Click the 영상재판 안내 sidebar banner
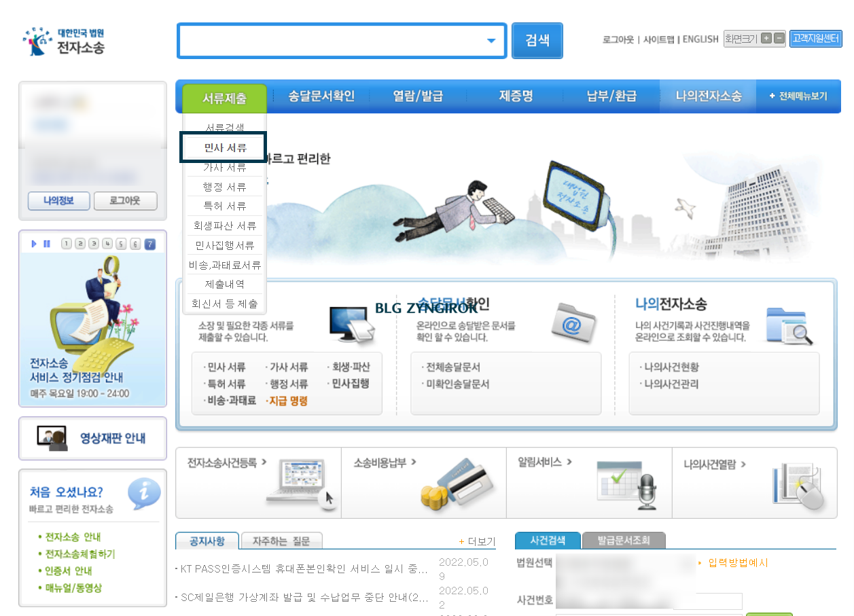Viewport: 854px width, 616px height. pos(92,438)
